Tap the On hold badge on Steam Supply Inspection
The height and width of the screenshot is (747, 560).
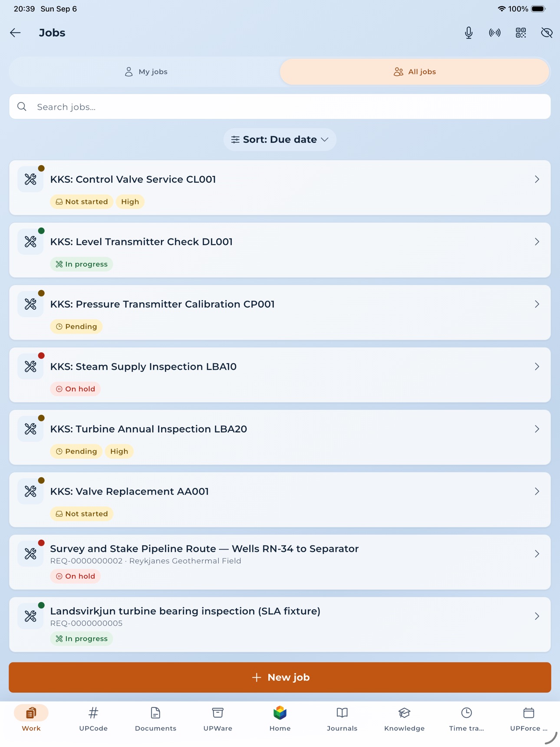[76, 389]
